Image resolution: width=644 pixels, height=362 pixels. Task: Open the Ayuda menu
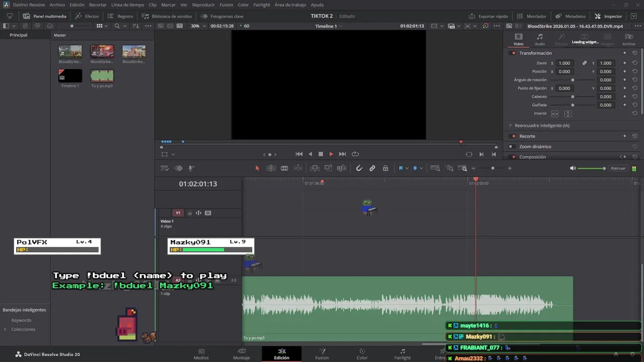317,5
